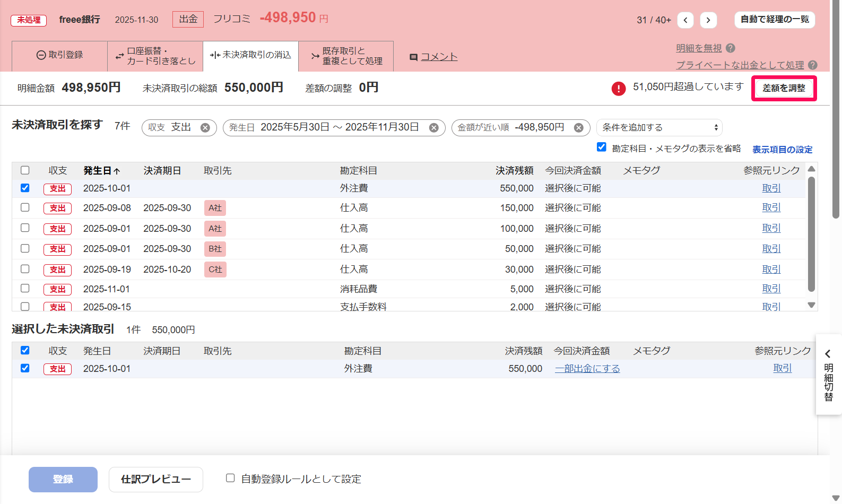
Task: Open 仕訳プレビュー button
Action: pyautogui.click(x=156, y=480)
